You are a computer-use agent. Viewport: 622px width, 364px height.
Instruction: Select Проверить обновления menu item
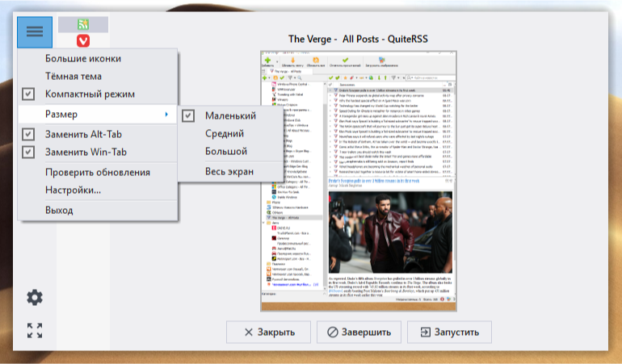(98, 172)
